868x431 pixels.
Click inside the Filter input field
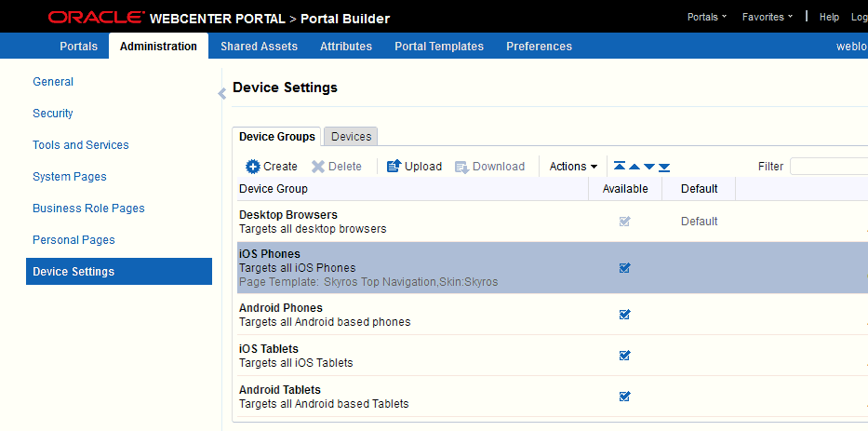[829, 167]
